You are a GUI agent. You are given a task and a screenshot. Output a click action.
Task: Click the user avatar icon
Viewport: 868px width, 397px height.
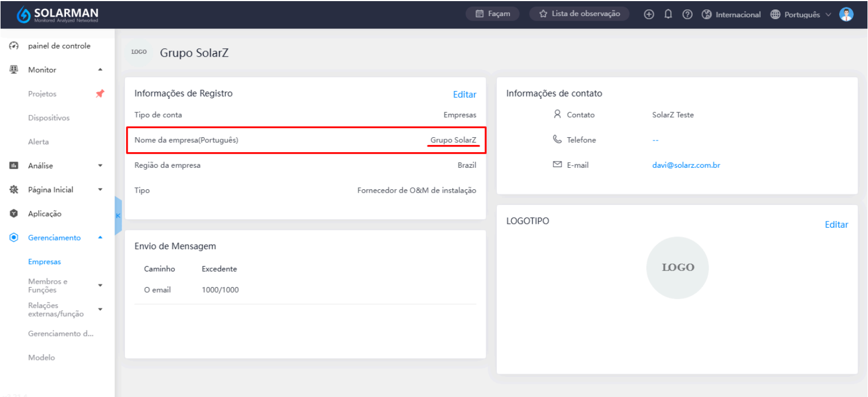(x=846, y=14)
